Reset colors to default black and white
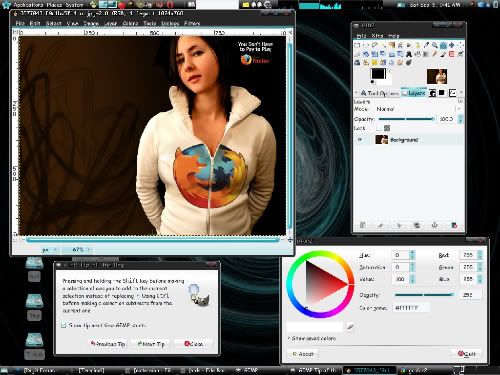 pos(373,82)
